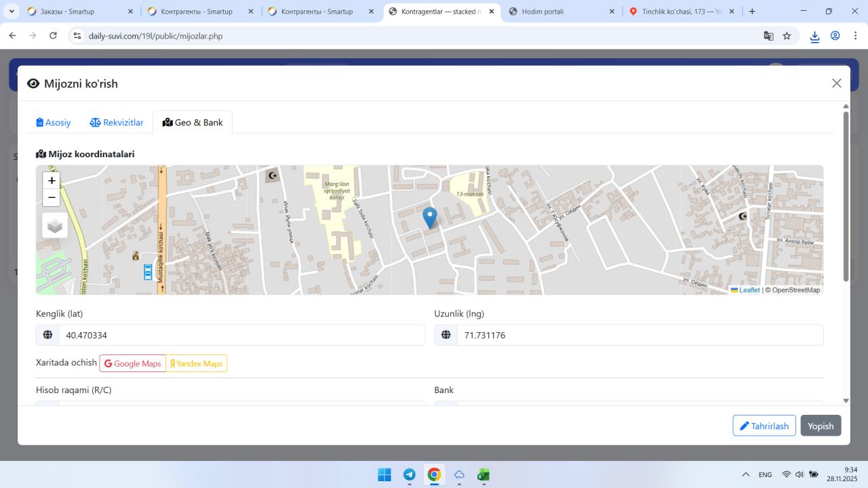Viewport: 868px width, 488px height.
Task: Select the Geo & Bank tab
Action: pyautogui.click(x=193, y=123)
